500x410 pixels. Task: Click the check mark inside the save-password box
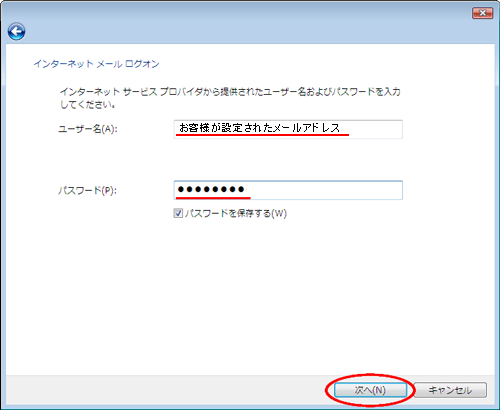coord(178,213)
